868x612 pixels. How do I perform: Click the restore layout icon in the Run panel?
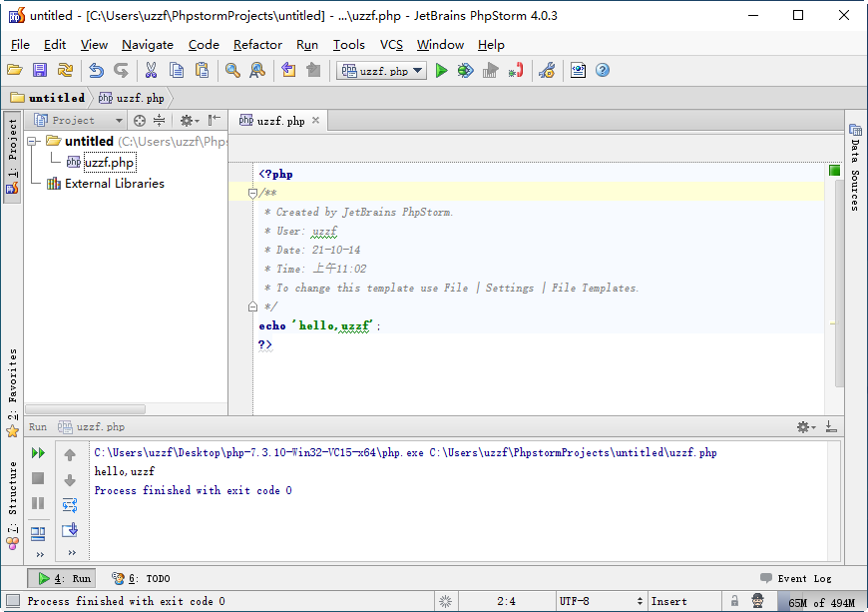pyautogui.click(x=38, y=534)
